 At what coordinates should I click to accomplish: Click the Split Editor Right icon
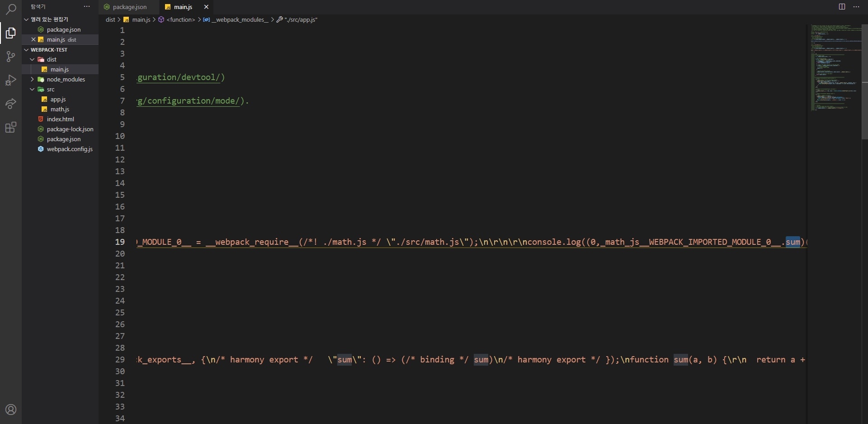pos(842,7)
